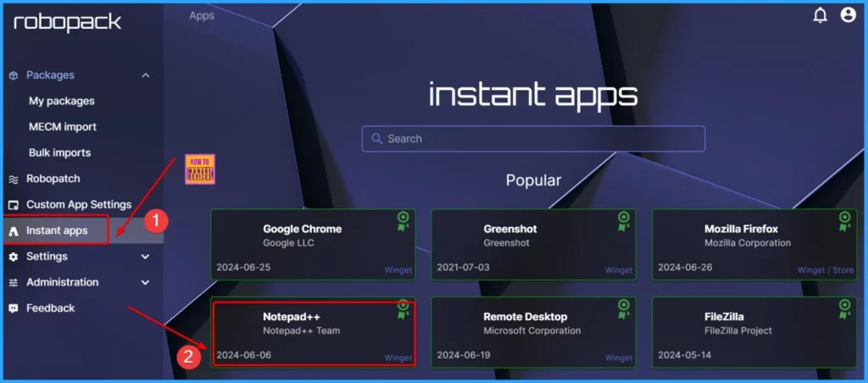
Task: Click the Packages cube icon
Action: point(14,75)
